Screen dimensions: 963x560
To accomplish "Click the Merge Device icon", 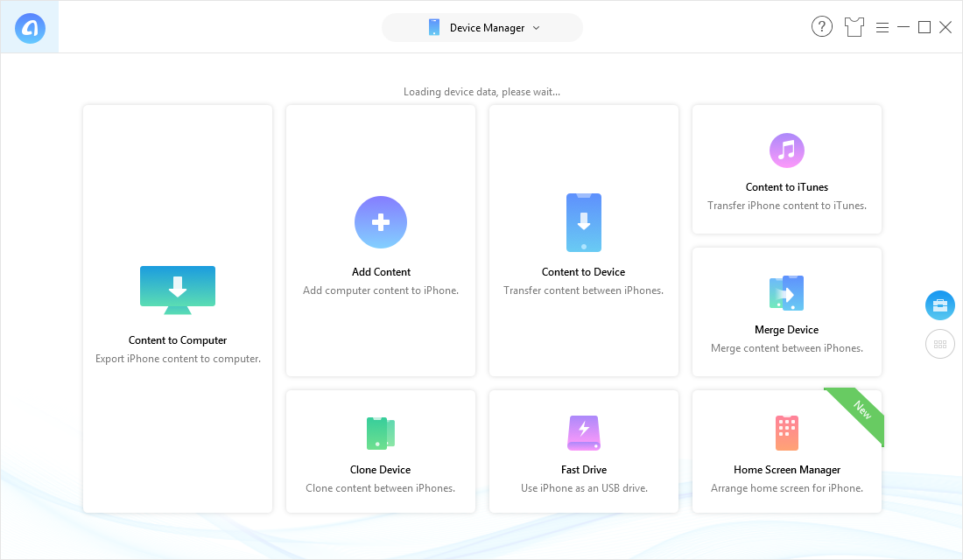I will pyautogui.click(x=787, y=293).
